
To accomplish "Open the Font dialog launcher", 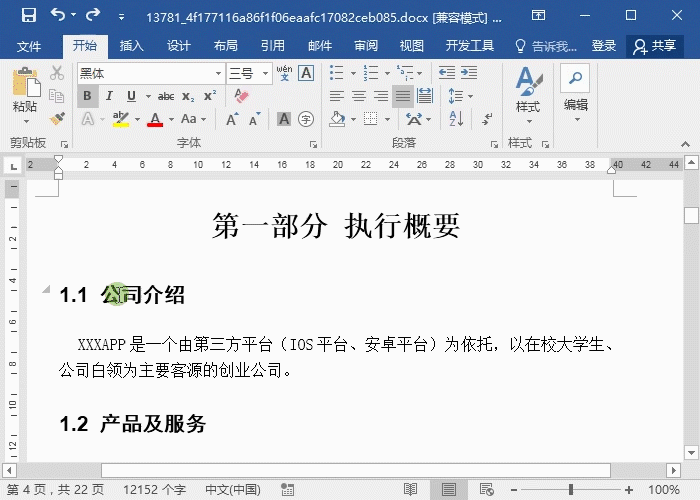I will tap(313, 144).
